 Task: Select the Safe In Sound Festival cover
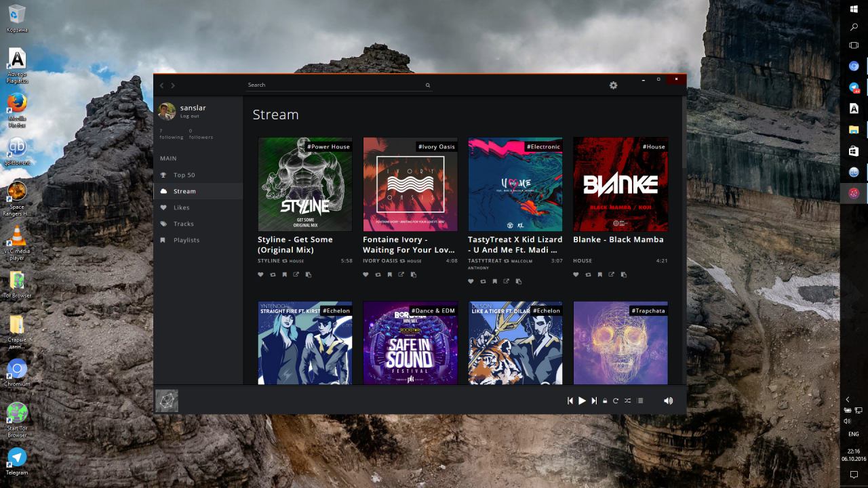410,343
